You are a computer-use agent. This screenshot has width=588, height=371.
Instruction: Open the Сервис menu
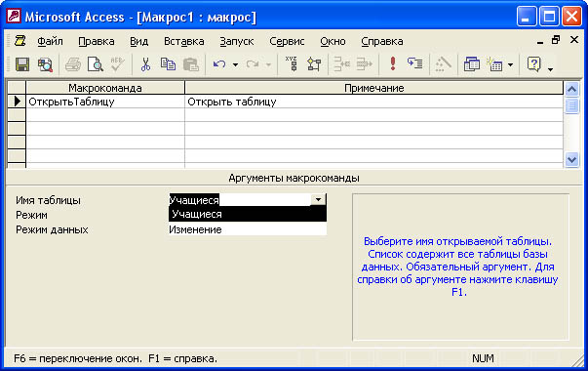287,41
